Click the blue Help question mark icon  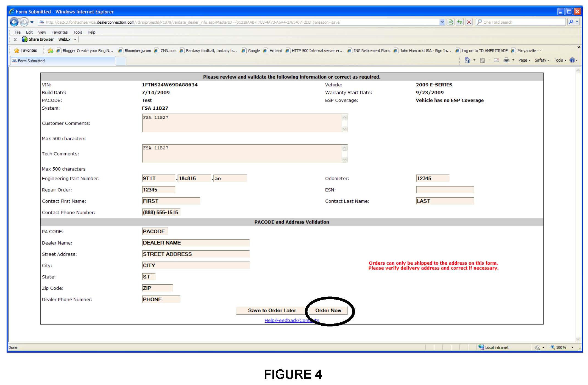pyautogui.click(x=572, y=60)
